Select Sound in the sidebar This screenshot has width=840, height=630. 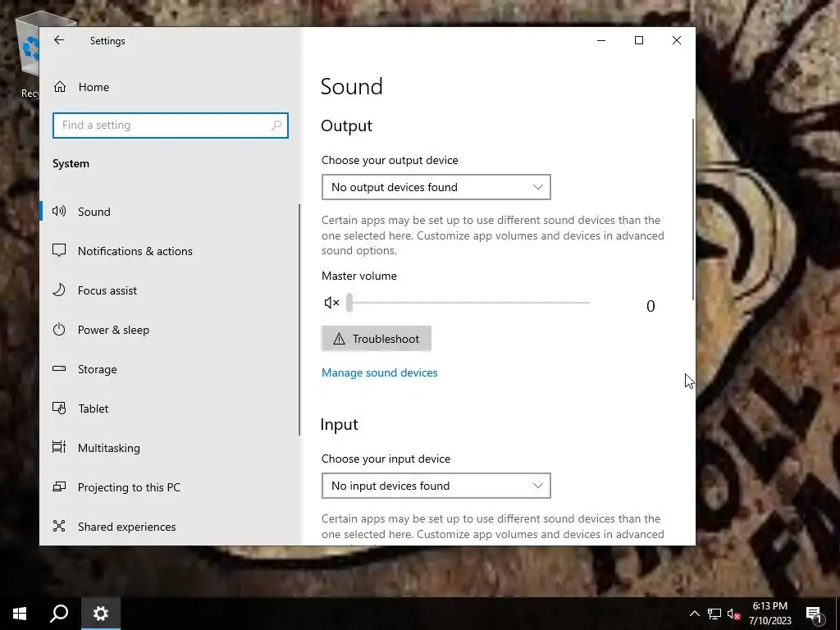171,212
